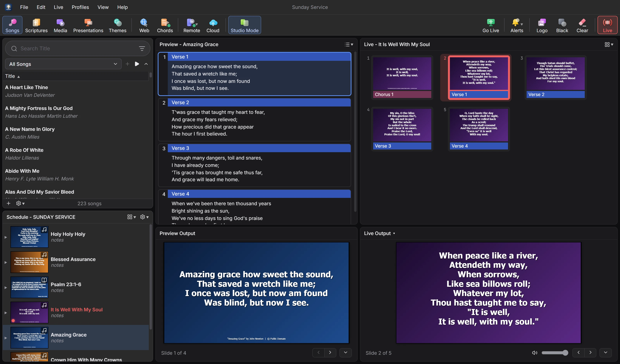
Task: Open the File menu
Action: pyautogui.click(x=24, y=7)
